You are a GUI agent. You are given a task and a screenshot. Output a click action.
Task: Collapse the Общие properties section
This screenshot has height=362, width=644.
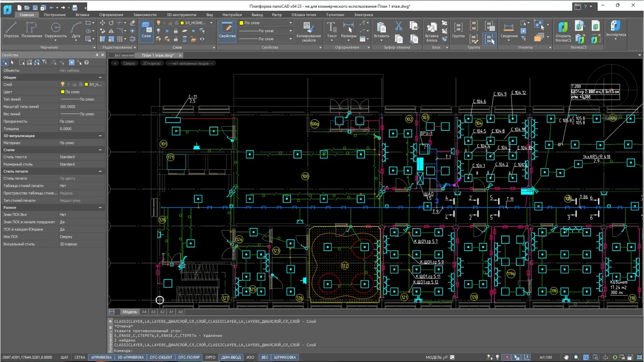(100, 78)
